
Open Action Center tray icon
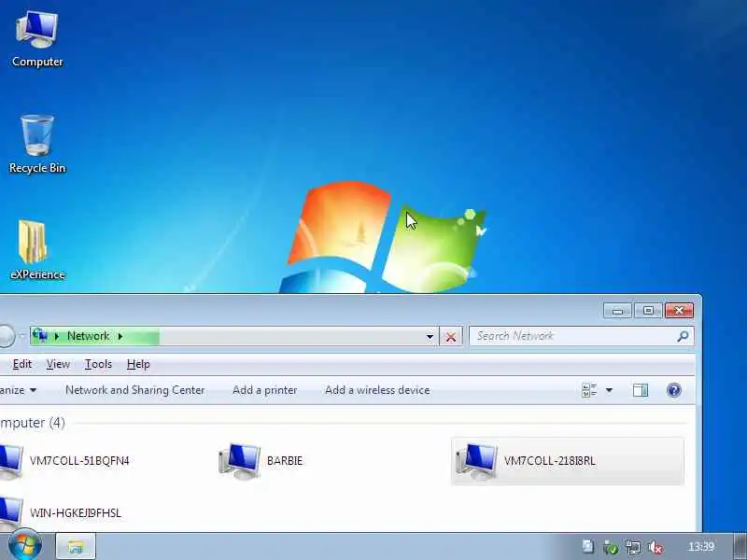(x=588, y=547)
